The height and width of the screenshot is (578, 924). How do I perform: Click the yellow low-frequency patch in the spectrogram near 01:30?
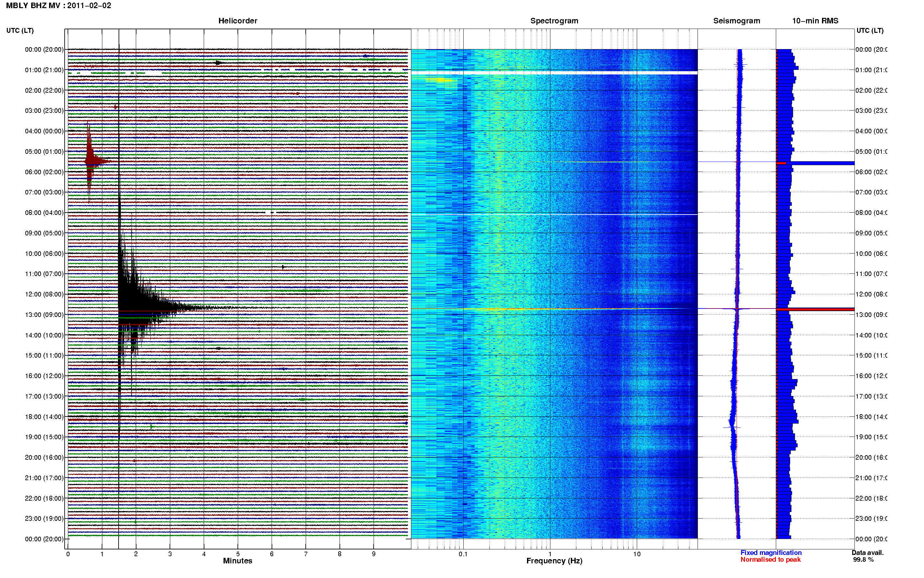[x=439, y=80]
